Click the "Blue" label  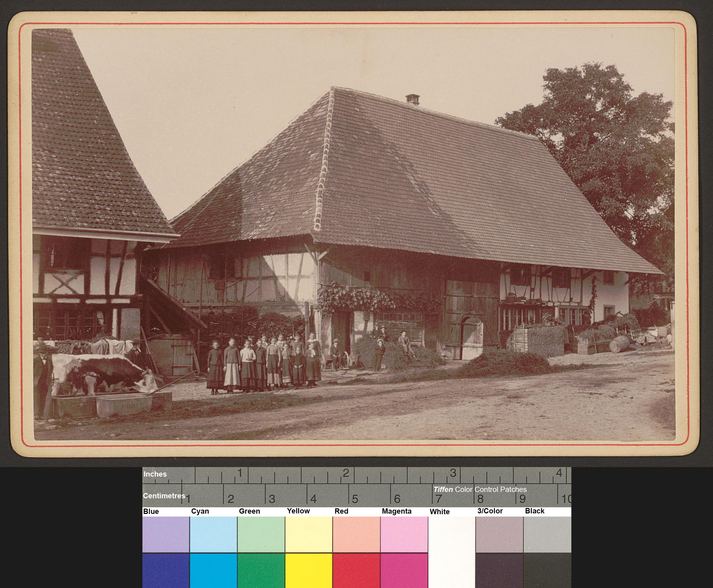151,512
